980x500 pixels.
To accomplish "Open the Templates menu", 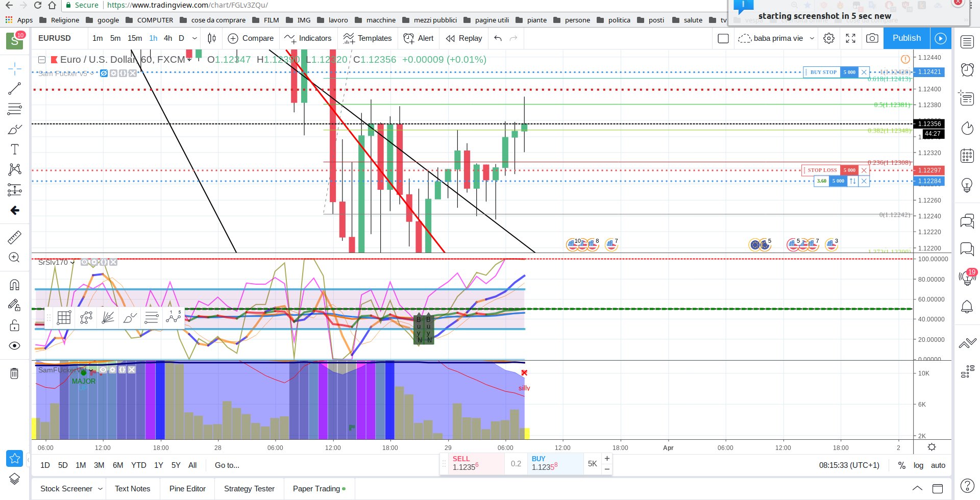I will [x=367, y=38].
